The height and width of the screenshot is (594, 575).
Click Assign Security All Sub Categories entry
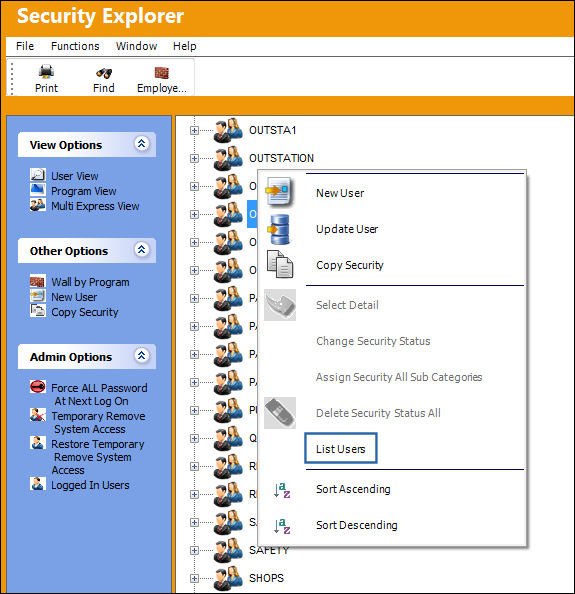click(399, 377)
